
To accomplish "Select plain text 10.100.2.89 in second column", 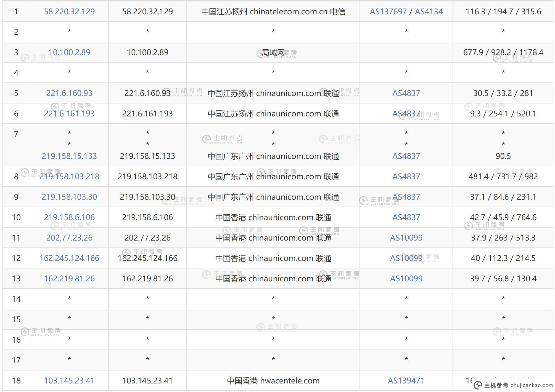I will (147, 52).
